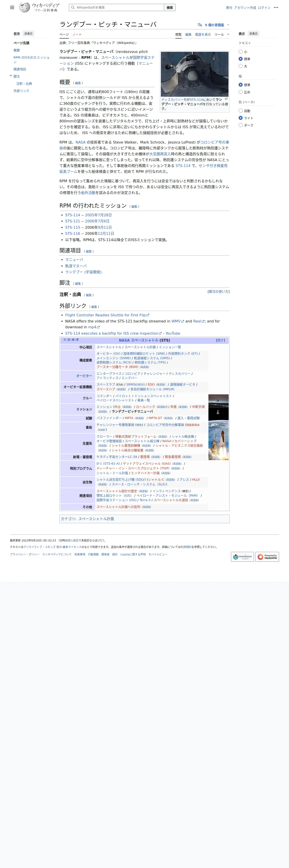Hide the 目次 sidebar

(29, 34)
